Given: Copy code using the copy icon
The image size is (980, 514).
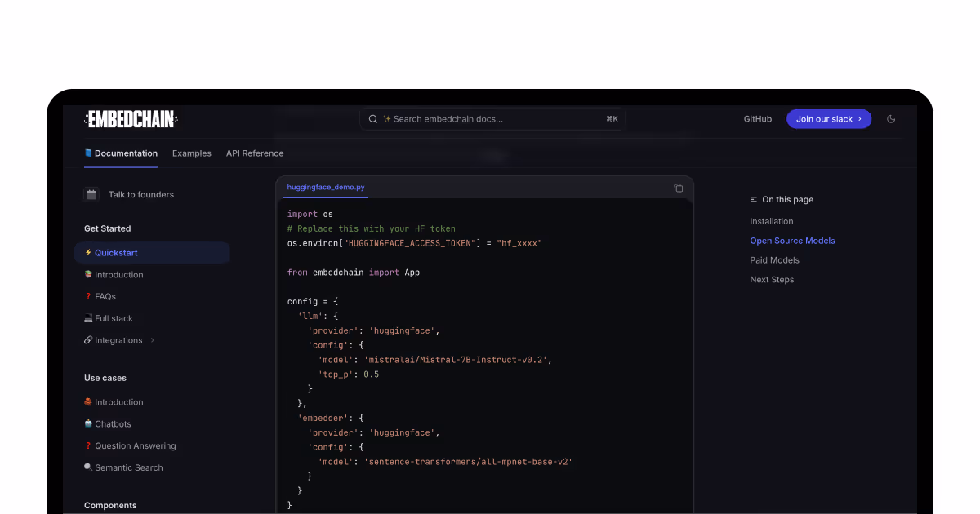Looking at the screenshot, I should (x=678, y=188).
